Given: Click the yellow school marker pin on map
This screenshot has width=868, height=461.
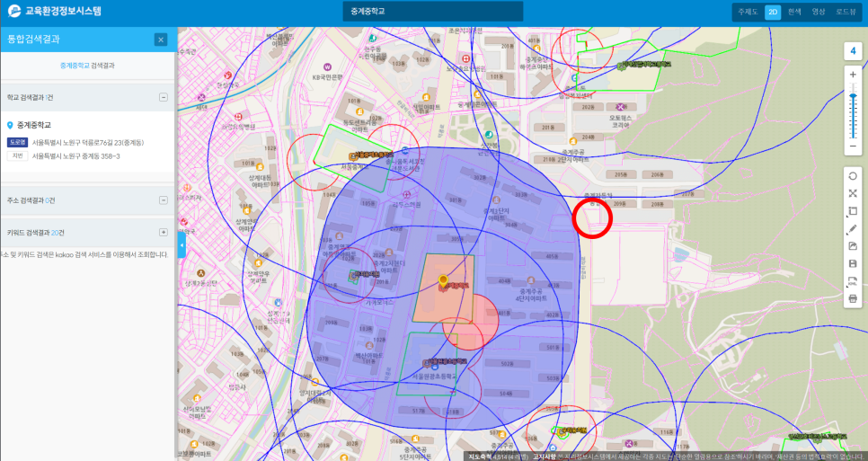Looking at the screenshot, I should point(443,281).
